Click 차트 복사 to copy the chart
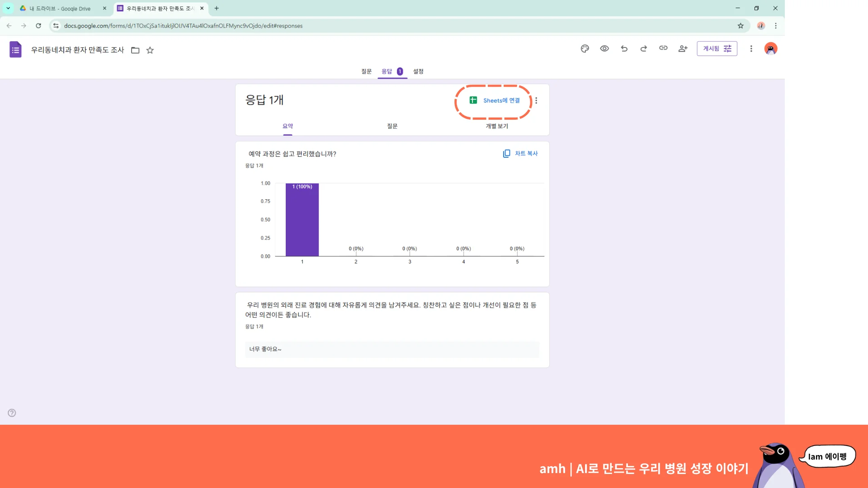The height and width of the screenshot is (488, 868). 520,154
